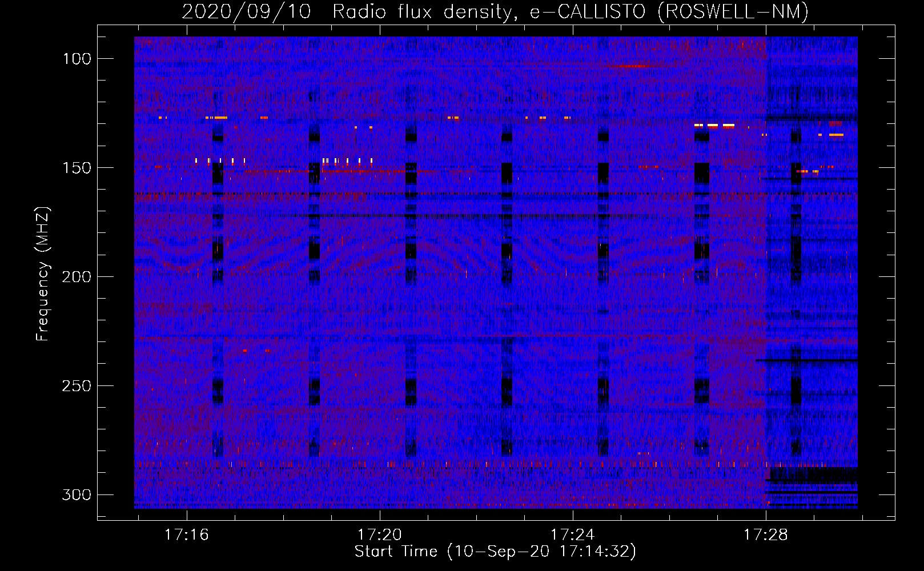Click the 17:16 time tick label
Screen dimensions: 924x571
(x=187, y=535)
